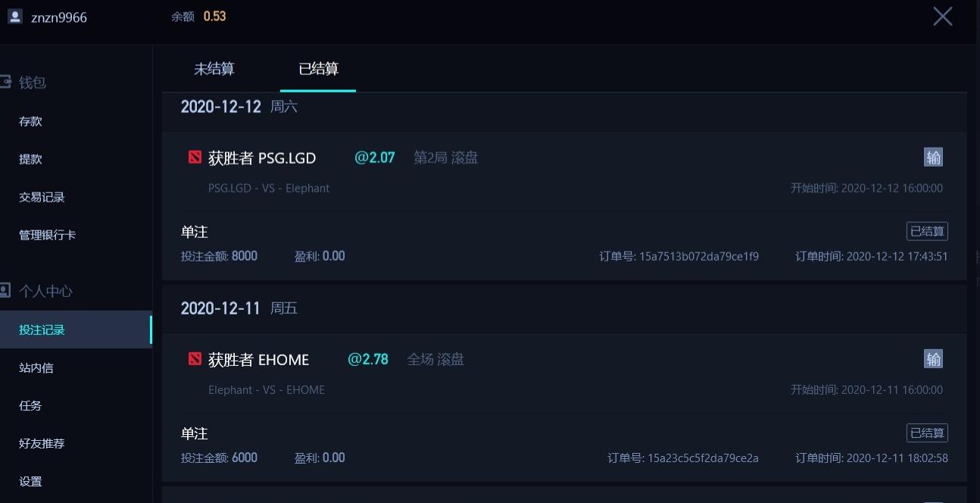Click the 已结算 status badge on the PSG.LGD order
Viewport: 980px width, 503px height.
point(927,231)
